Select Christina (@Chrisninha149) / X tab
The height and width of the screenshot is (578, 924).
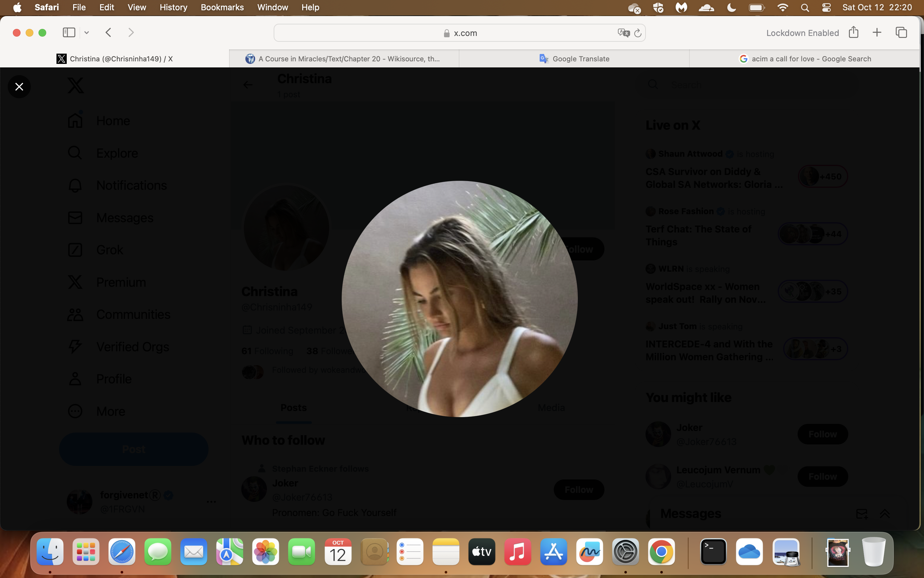pyautogui.click(x=115, y=59)
